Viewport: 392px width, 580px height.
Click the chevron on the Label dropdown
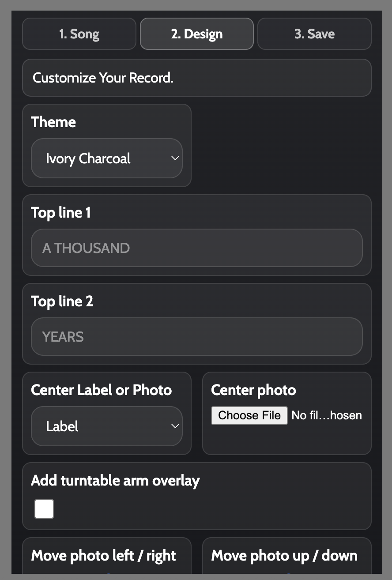point(175,426)
